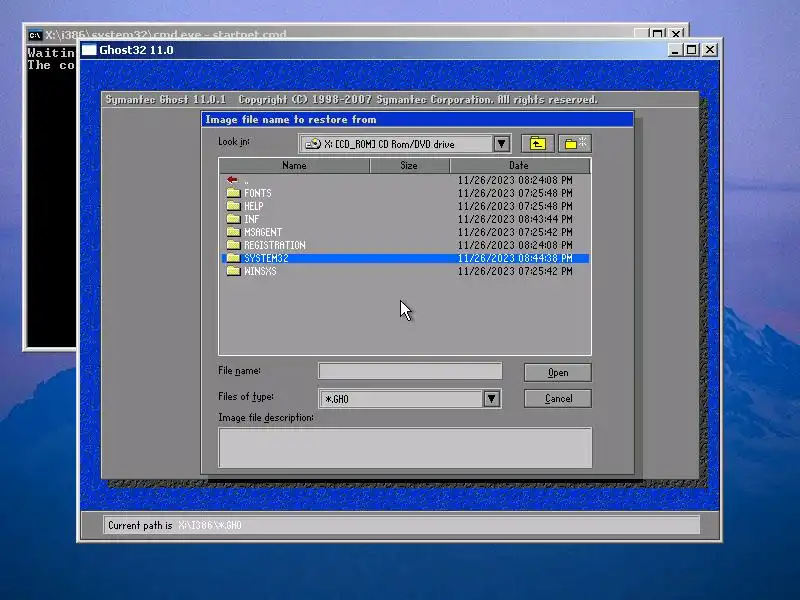The height and width of the screenshot is (600, 800).
Task: Maximize the cmd.exe window behind
Action: 658,34
